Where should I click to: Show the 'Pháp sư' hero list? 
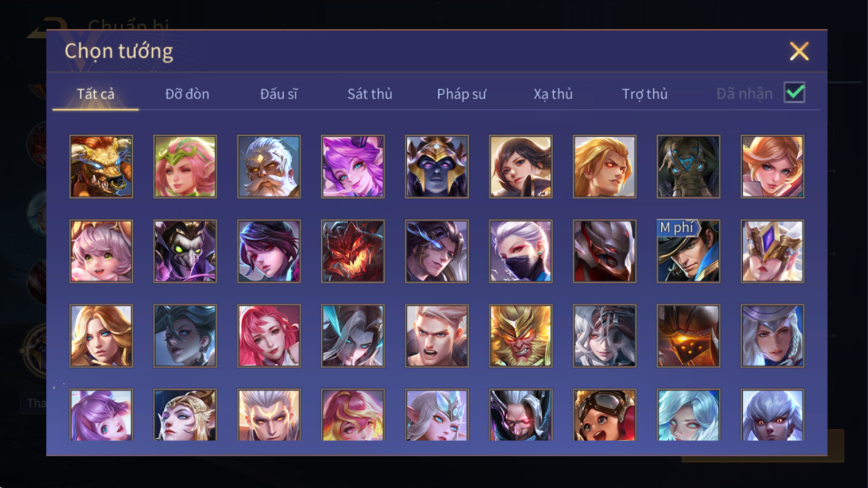pyautogui.click(x=461, y=94)
